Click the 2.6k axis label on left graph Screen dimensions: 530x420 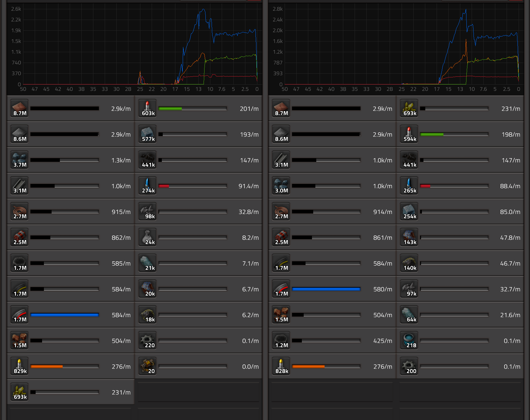[16, 9]
